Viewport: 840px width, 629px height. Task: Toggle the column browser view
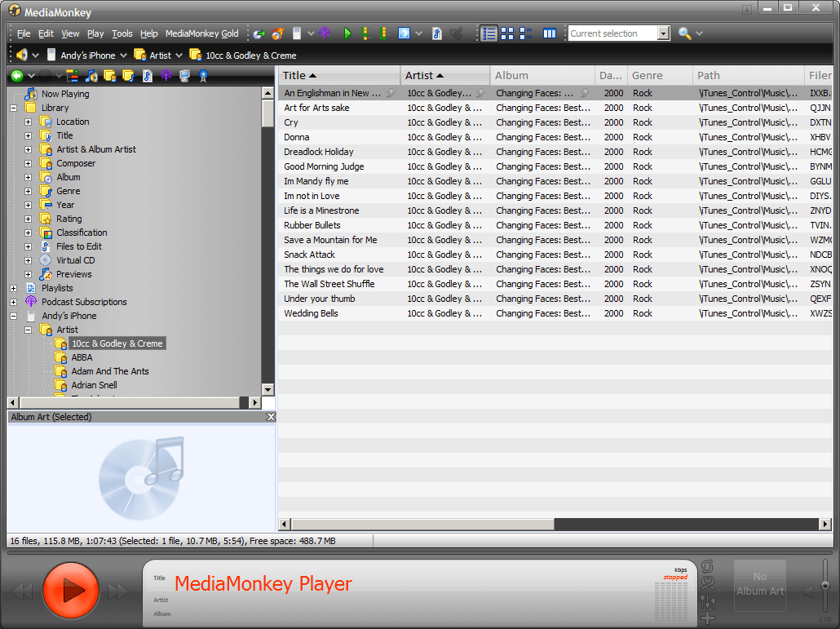(x=549, y=33)
